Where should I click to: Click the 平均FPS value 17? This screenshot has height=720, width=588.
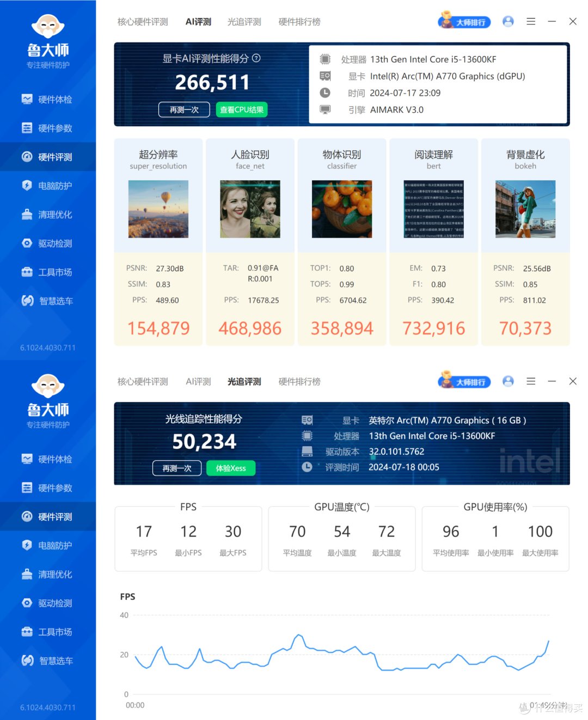[144, 532]
